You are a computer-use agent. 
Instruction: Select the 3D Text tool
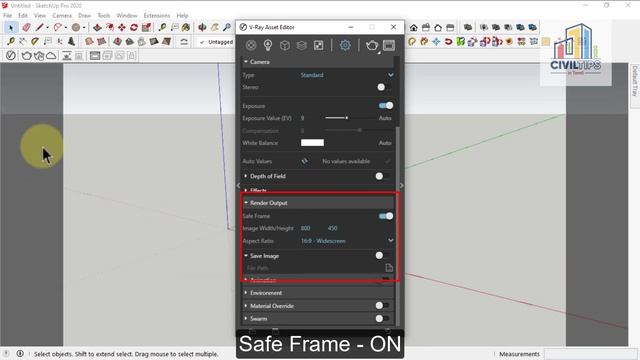pos(72,41)
